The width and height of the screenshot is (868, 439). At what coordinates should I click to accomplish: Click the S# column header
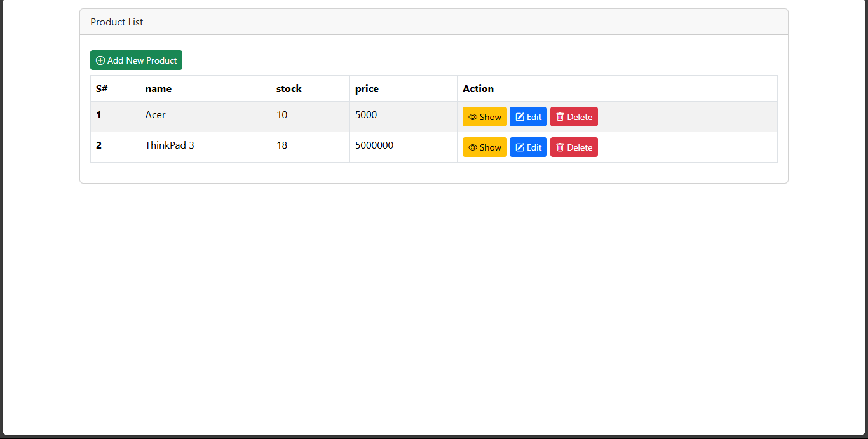pos(115,88)
